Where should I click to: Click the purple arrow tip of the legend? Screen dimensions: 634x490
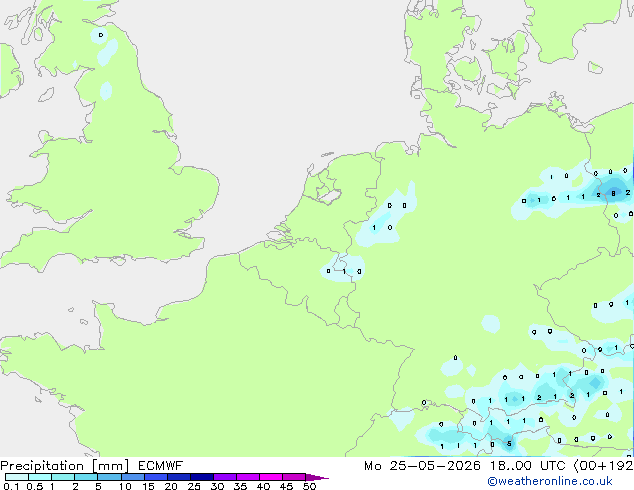(317, 477)
